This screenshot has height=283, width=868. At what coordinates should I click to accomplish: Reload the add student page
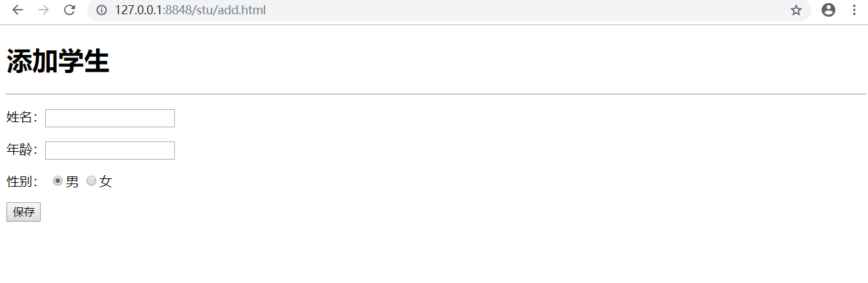point(70,10)
